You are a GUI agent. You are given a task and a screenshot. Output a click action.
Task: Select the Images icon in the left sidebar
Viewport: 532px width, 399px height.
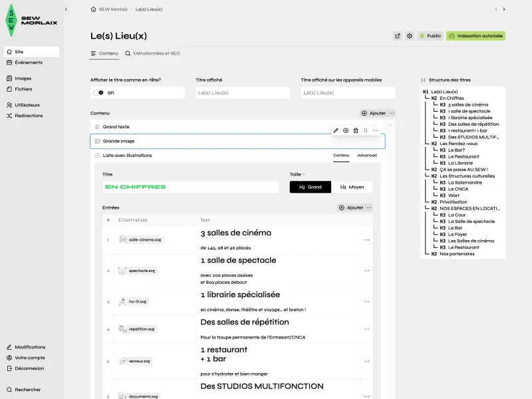9,78
